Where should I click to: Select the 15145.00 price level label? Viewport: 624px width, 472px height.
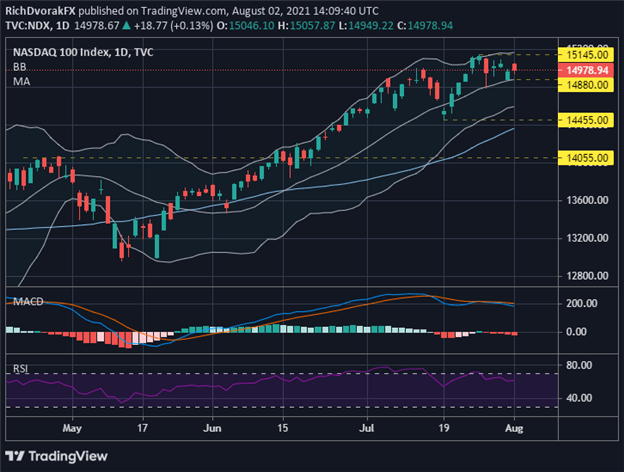click(x=585, y=55)
